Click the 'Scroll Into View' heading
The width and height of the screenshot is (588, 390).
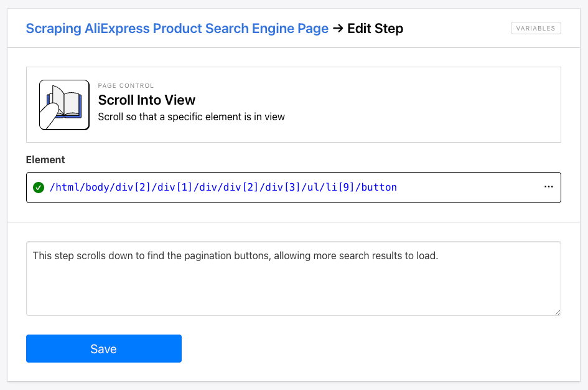point(147,100)
